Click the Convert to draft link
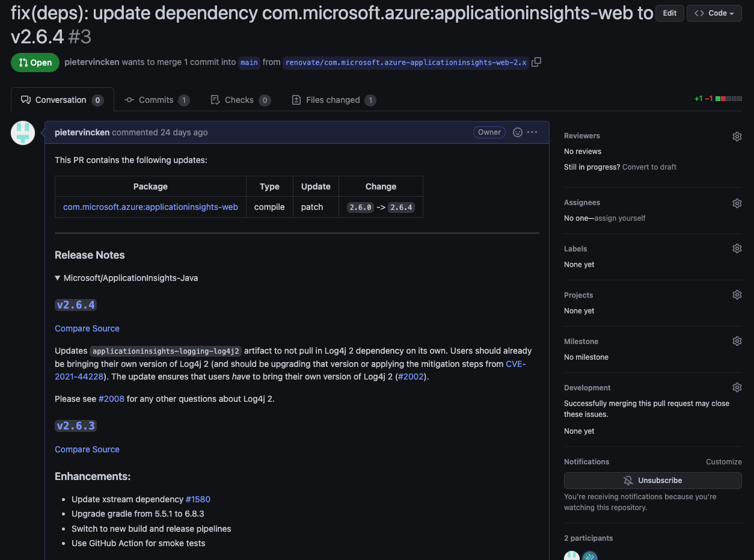Viewport: 754px width, 560px height. 649,167
